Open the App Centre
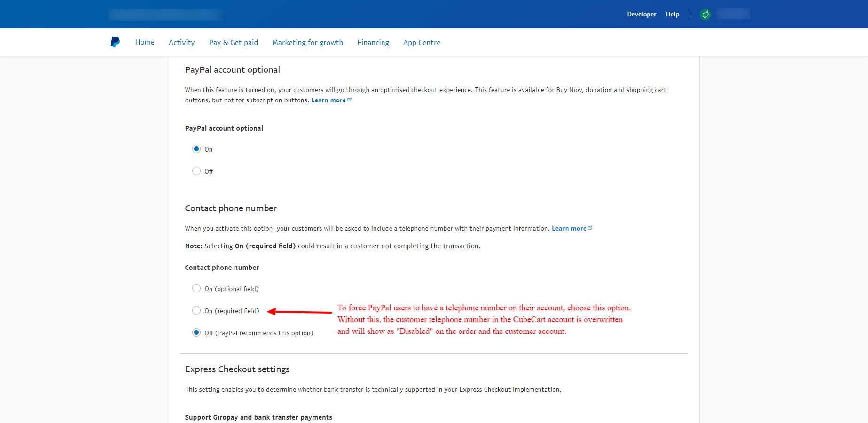Image resolution: width=868 pixels, height=423 pixels. tap(422, 42)
